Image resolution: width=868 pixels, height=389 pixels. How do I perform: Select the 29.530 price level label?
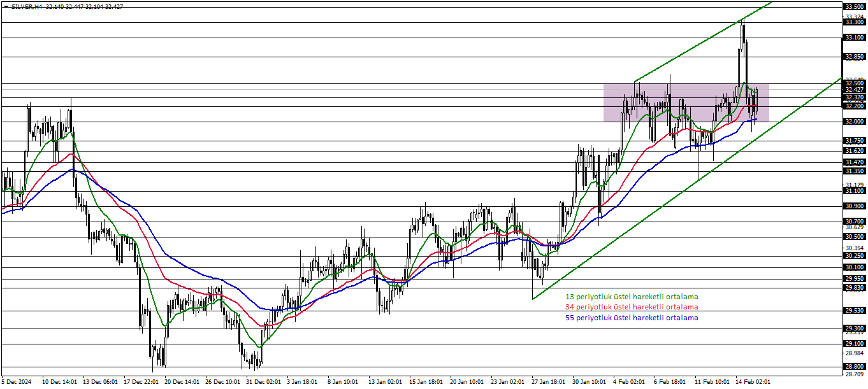[x=854, y=311]
